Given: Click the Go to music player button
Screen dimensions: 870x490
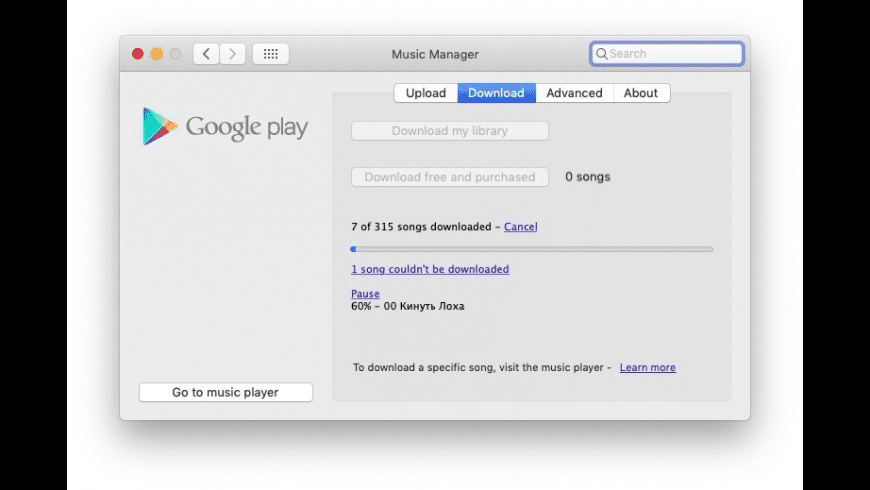Looking at the screenshot, I should (x=225, y=393).
